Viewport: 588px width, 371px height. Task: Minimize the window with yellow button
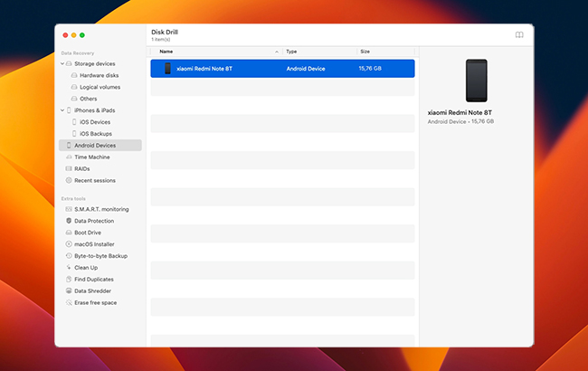point(74,35)
